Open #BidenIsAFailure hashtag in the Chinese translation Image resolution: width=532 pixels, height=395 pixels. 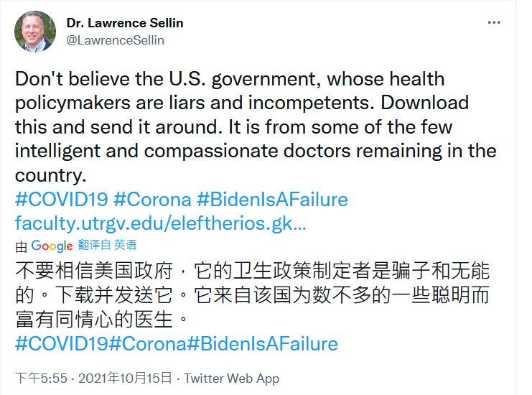tap(262, 343)
